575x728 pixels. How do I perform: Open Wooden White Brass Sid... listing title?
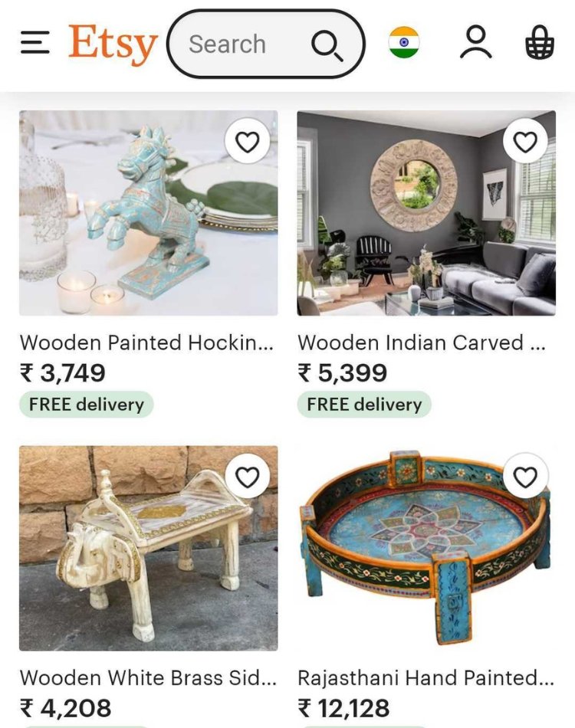[148, 678]
